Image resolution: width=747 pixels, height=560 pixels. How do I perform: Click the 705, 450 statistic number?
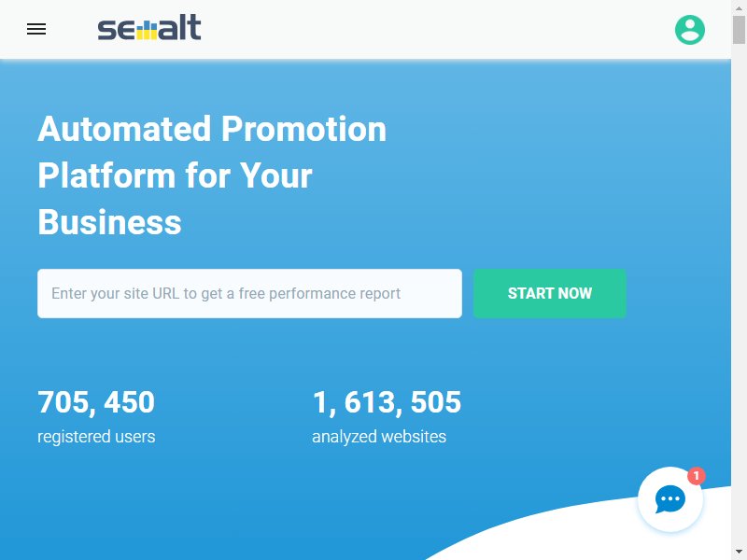click(x=96, y=402)
